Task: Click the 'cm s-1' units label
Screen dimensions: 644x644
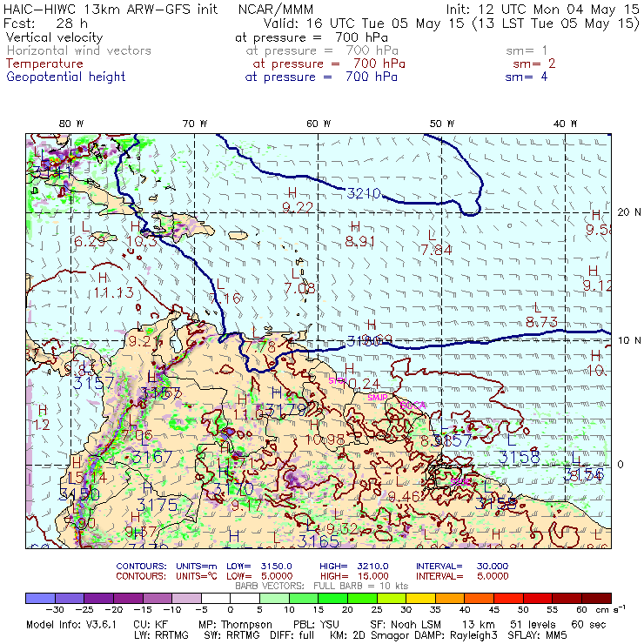Action: (x=609, y=609)
